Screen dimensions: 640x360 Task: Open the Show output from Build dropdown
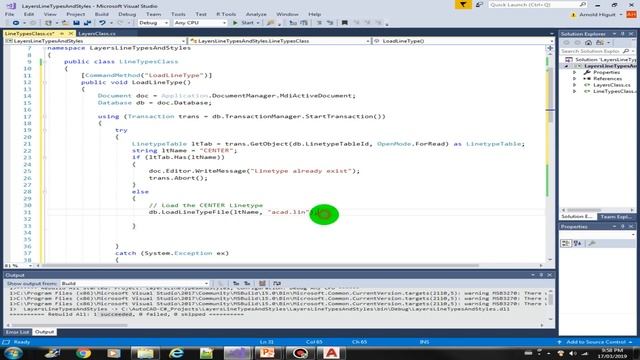click(135, 283)
